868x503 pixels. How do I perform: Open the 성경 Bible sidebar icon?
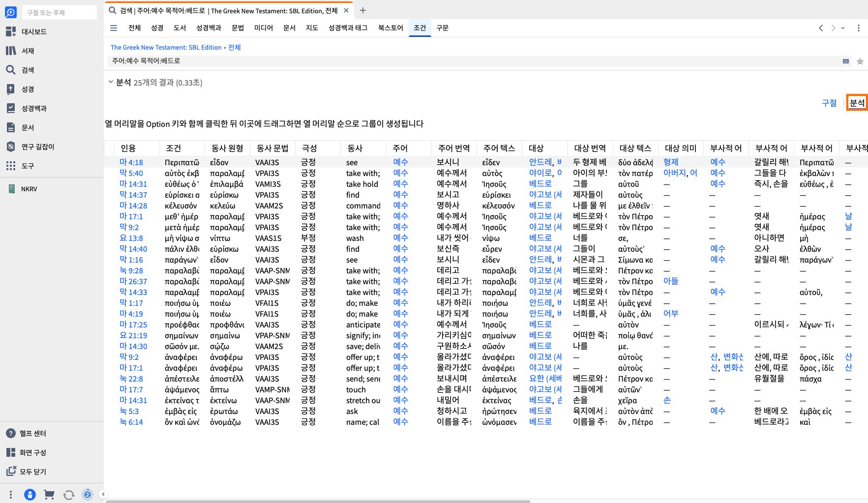pyautogui.click(x=11, y=89)
